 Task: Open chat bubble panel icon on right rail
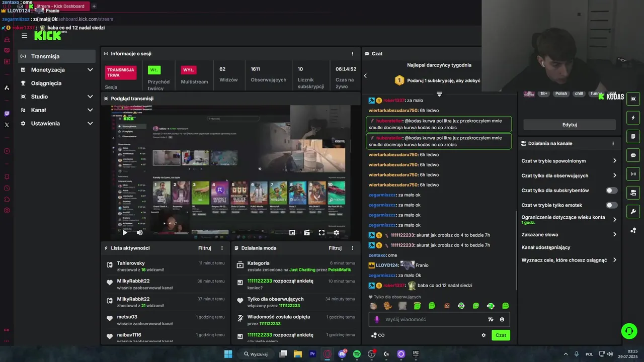click(x=633, y=155)
